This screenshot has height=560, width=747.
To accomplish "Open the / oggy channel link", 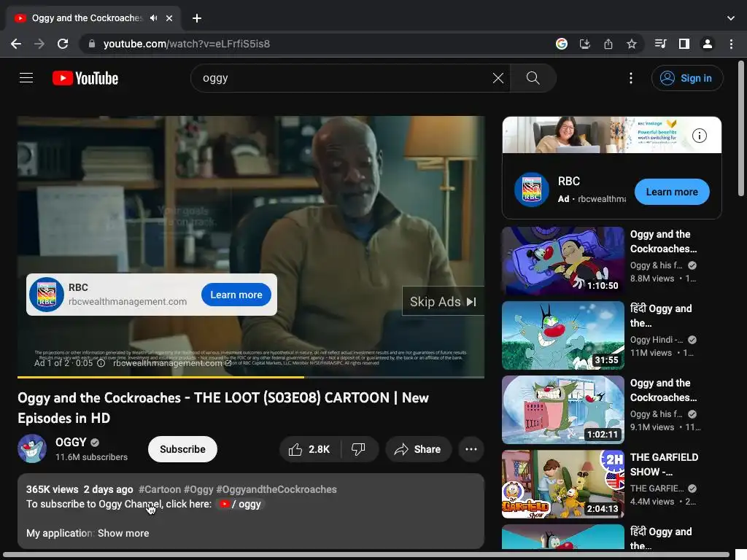I will (240, 505).
